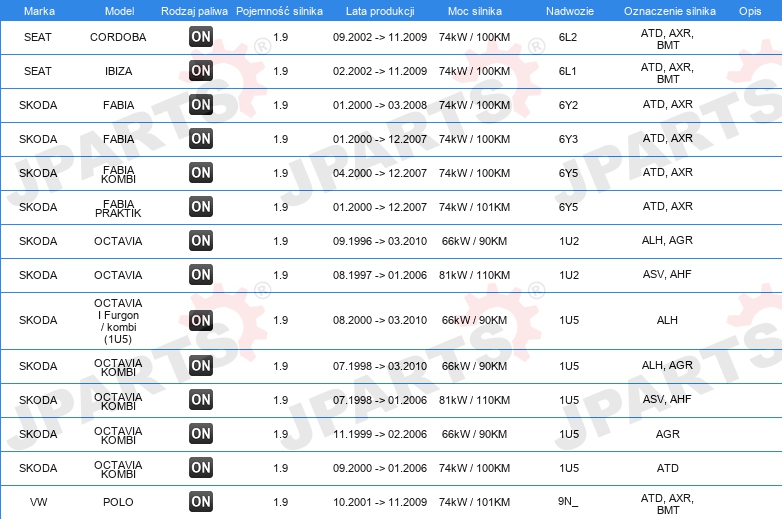The height and width of the screenshot is (519, 782).
Task: Select the ON badge in the OCTAVIA KOMBI 09.2000 row
Action: click(201, 468)
